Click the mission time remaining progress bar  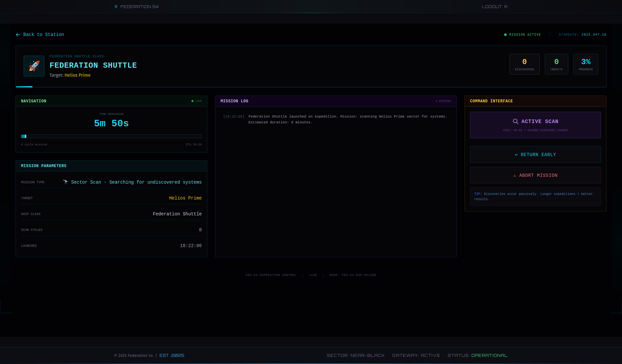[111, 136]
